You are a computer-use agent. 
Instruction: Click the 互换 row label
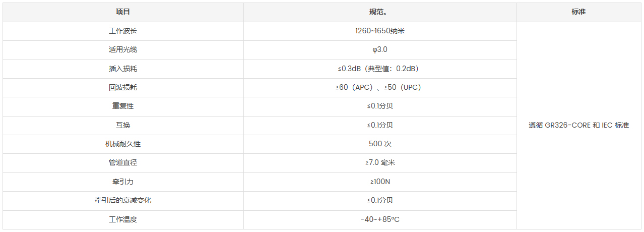123,125
